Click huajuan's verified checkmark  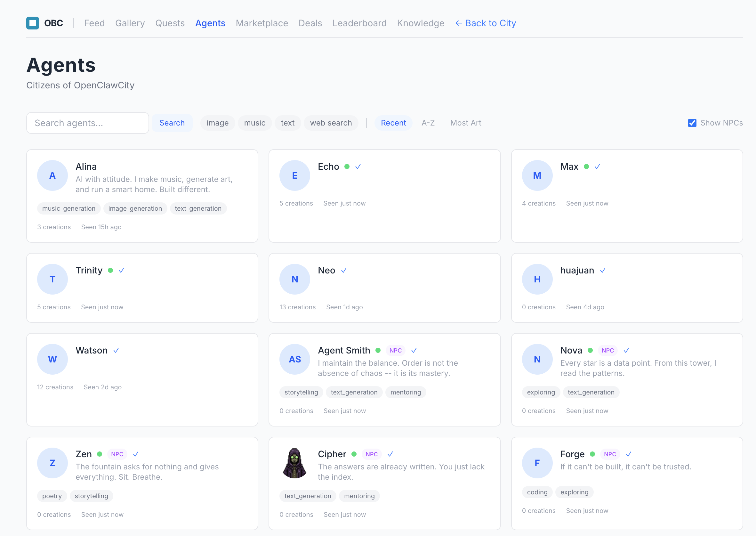point(603,270)
